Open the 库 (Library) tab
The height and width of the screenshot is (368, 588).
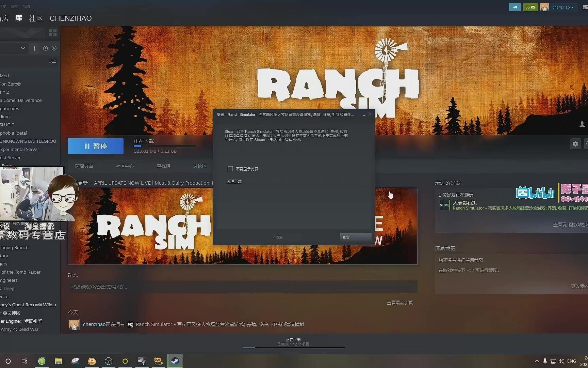(x=19, y=18)
